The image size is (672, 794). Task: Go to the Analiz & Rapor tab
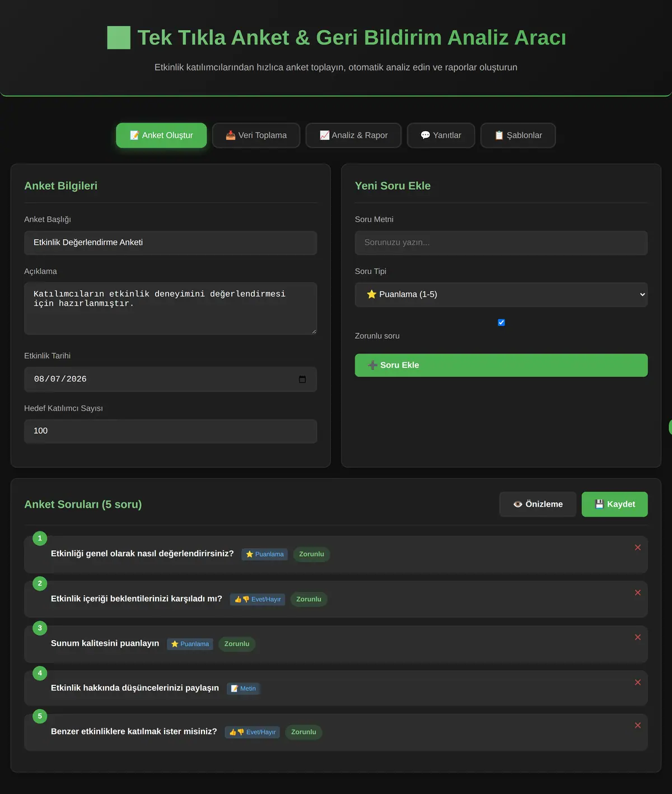[x=353, y=136]
